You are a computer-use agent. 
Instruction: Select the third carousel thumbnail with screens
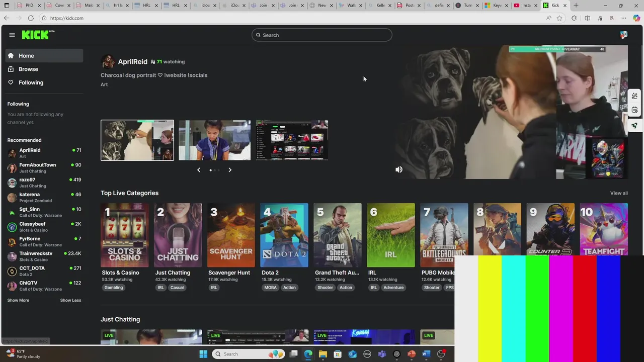(x=292, y=140)
